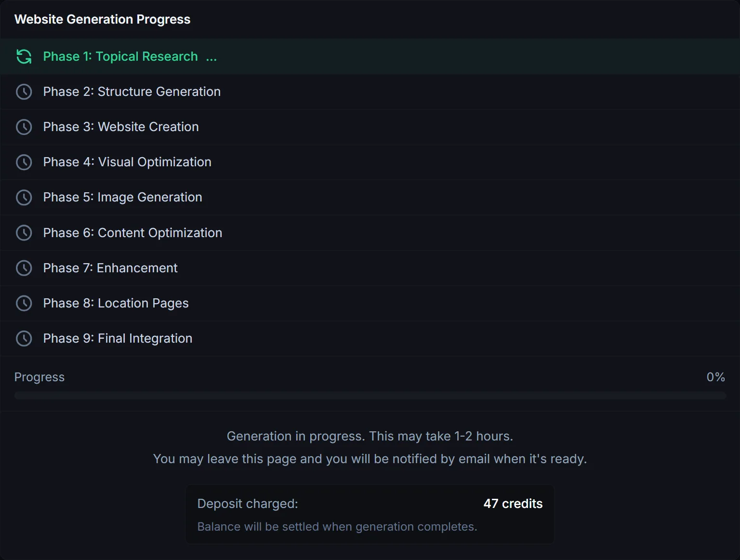Click the clock icon next to Phase 7
Screen dimensions: 740x560
pyautogui.click(x=24, y=268)
